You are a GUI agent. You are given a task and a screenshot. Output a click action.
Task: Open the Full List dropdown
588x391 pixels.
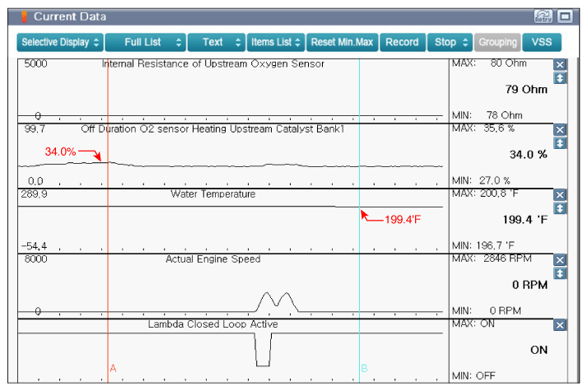[146, 42]
